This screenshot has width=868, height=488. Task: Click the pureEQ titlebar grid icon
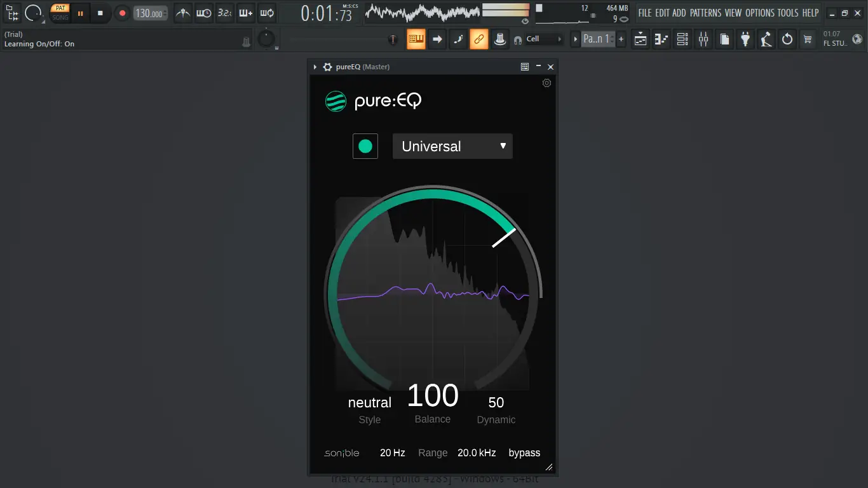[525, 67]
